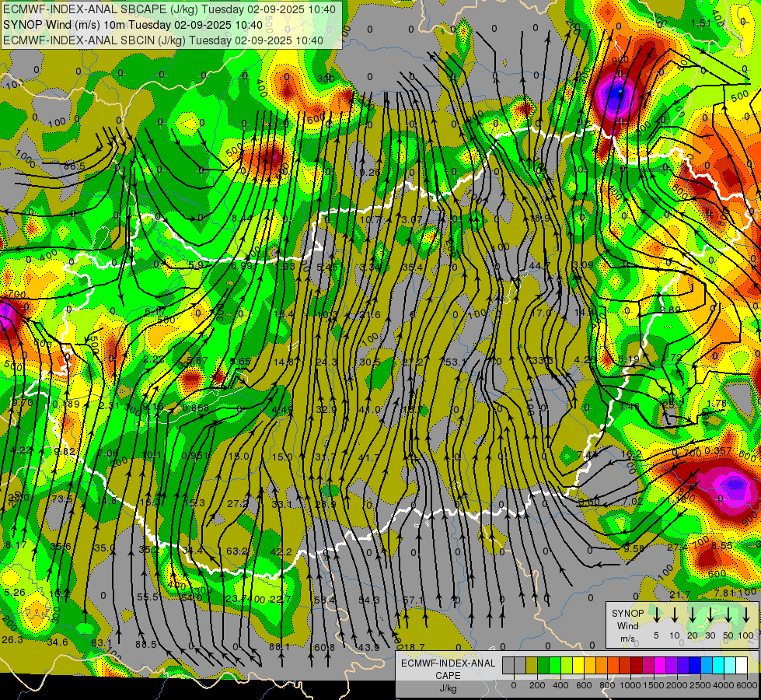The image size is (761, 700).
Task: Click the map value '53.1'
Action: point(456,362)
